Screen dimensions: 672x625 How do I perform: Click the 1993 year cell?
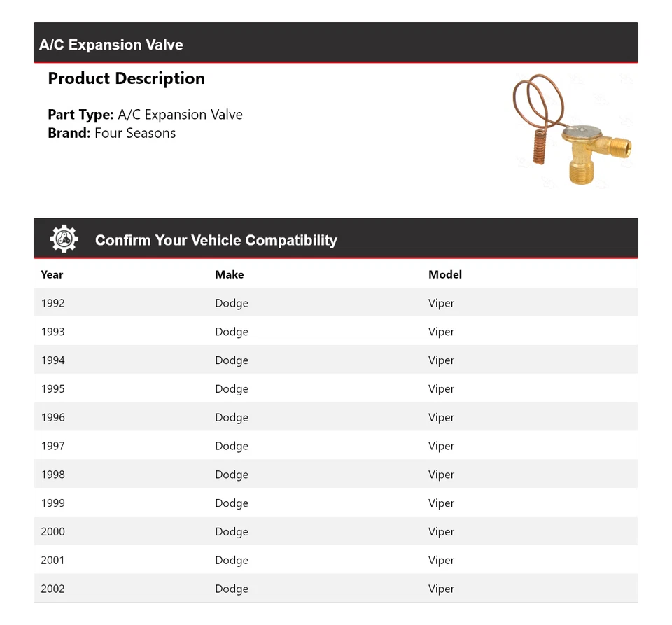pyautogui.click(x=53, y=332)
